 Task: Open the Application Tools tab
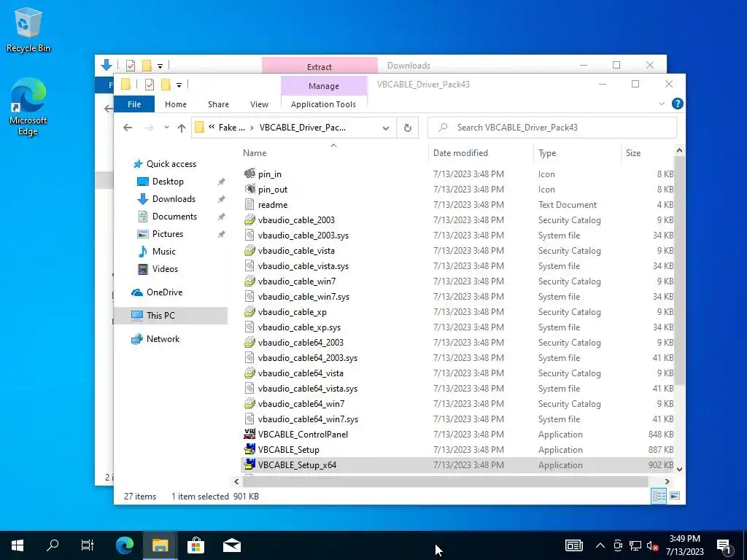[323, 104]
